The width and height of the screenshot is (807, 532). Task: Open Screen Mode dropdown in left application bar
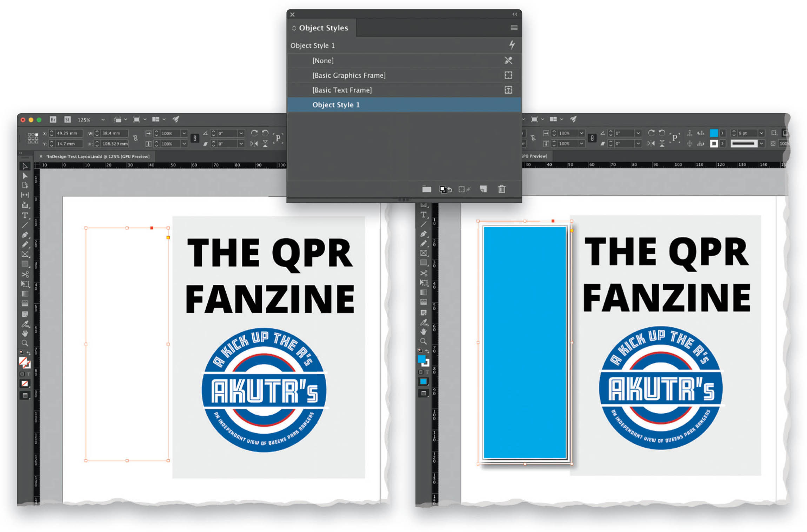pos(145,120)
